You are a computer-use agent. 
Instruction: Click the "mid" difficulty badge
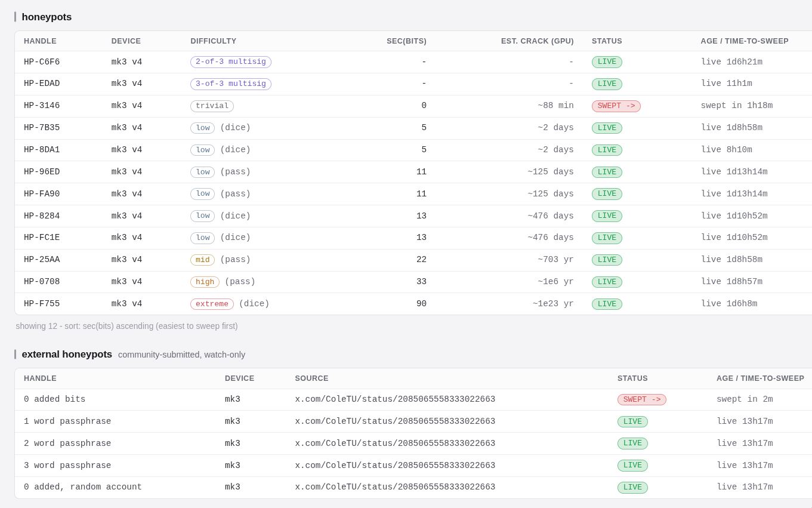tap(202, 260)
